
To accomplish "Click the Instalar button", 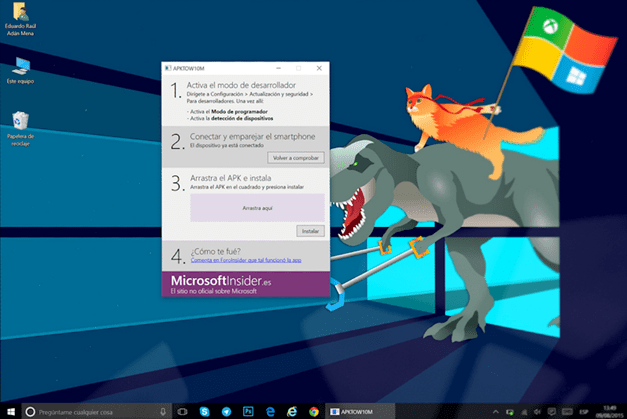I will 310,231.
